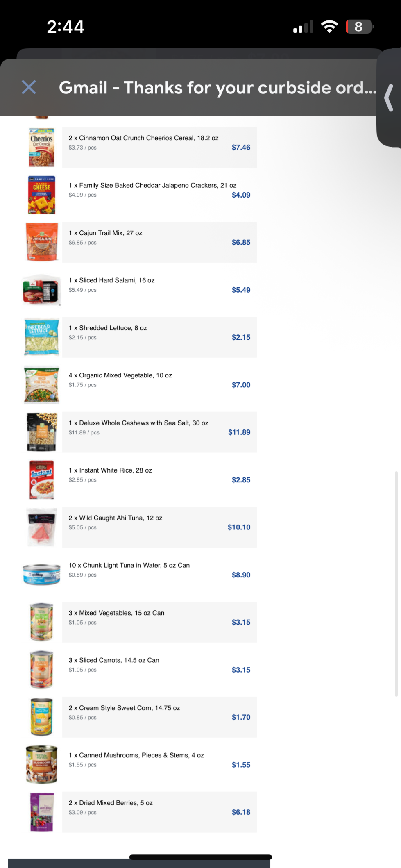Select the Cajun Trail Mix bag image

[42, 242]
